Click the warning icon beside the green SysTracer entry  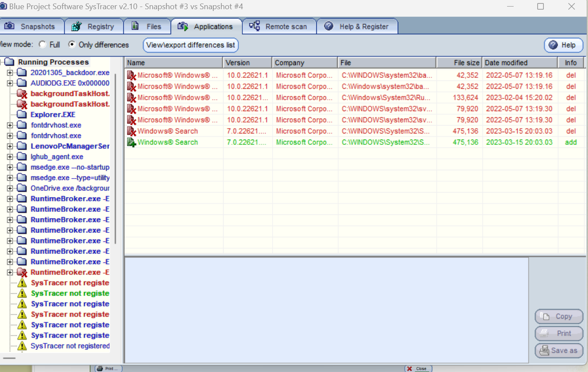(x=22, y=293)
